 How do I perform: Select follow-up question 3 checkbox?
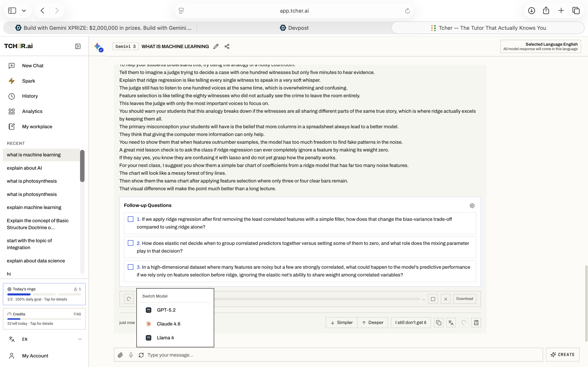(130, 267)
